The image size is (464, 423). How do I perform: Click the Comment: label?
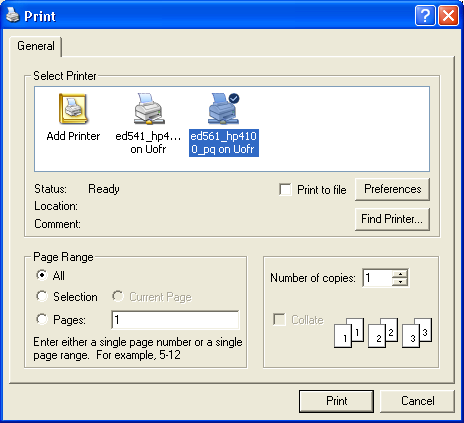coord(57,224)
